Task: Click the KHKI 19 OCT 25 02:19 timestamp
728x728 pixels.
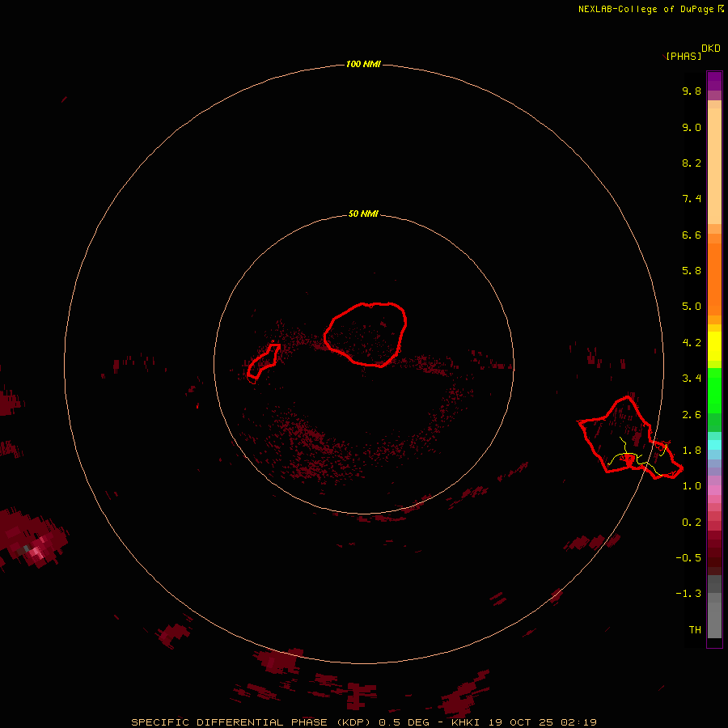Action: (x=523, y=722)
